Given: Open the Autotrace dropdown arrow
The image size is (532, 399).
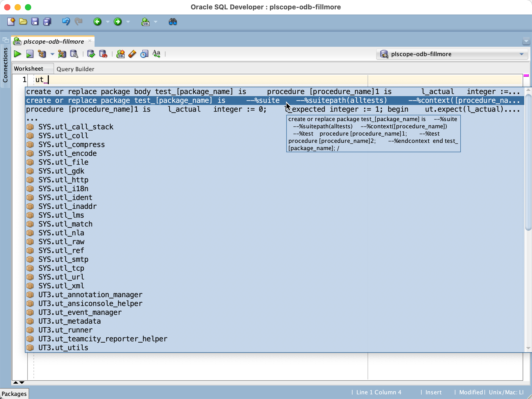Looking at the screenshot, I should point(52,54).
